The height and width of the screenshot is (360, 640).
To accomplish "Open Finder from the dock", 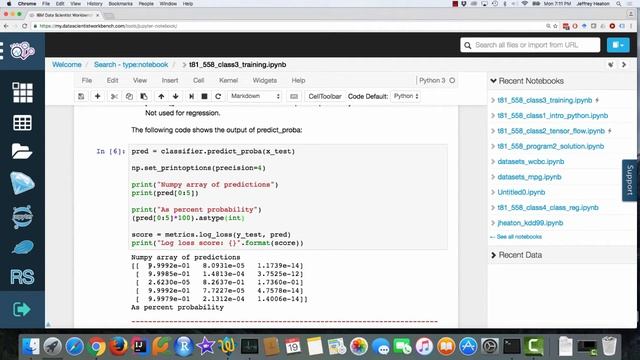I will 31,347.
